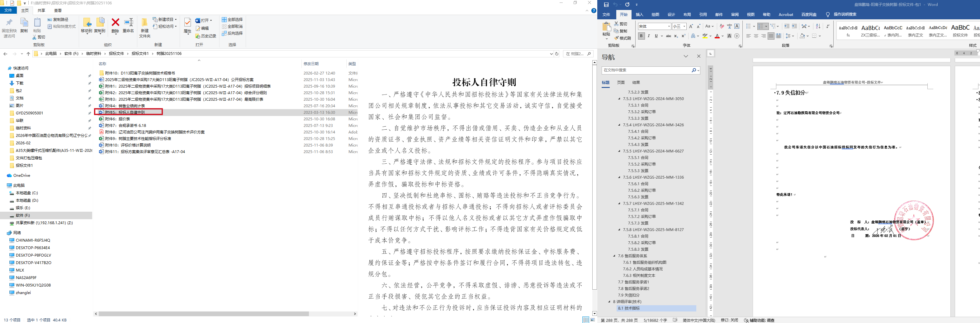Open 布局 tab in Word ribbon

(687, 14)
